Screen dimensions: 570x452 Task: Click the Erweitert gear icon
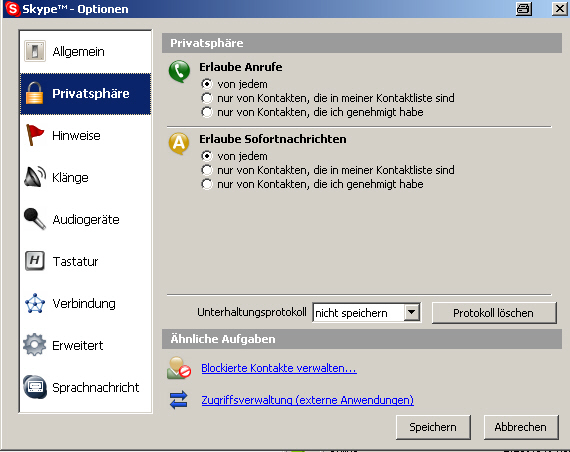[x=35, y=345]
